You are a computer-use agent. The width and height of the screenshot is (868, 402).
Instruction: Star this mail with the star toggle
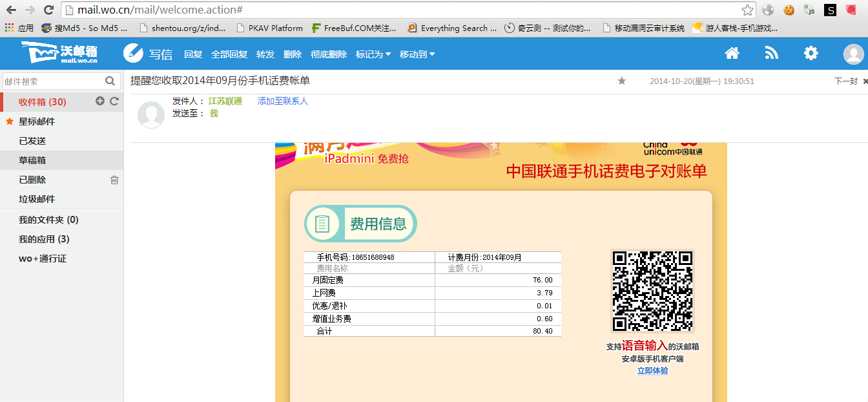pos(622,81)
